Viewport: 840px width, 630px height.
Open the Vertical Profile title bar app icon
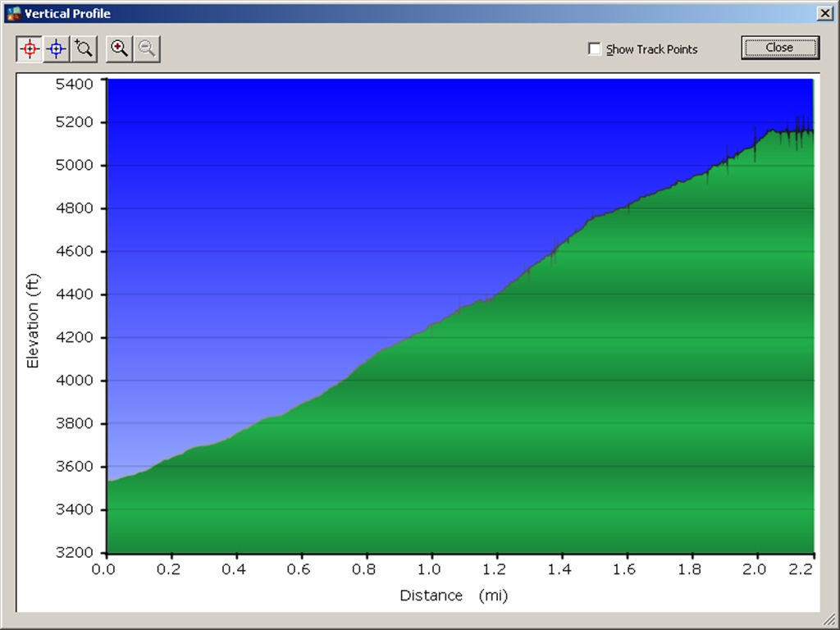(x=13, y=13)
